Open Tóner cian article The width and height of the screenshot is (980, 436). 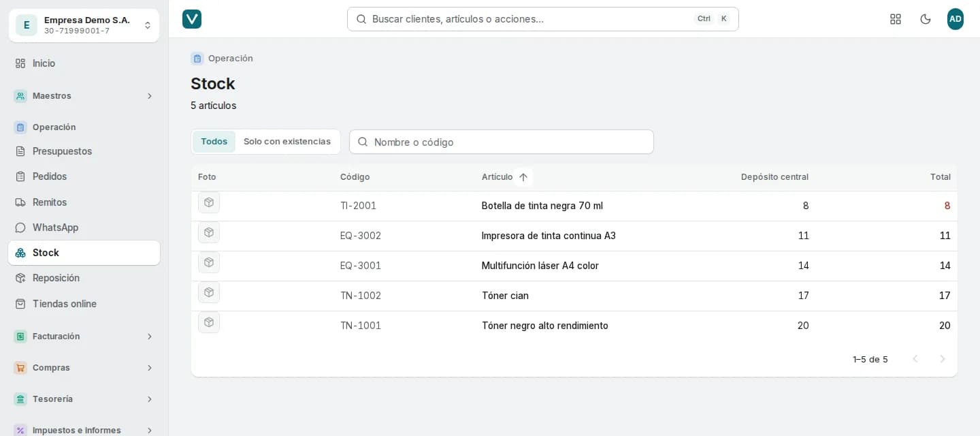click(x=505, y=296)
